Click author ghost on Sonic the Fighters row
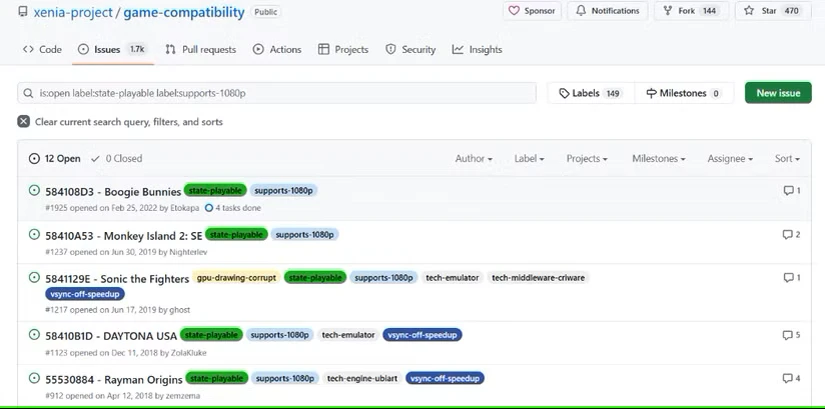This screenshot has width=825, height=409. [x=179, y=310]
